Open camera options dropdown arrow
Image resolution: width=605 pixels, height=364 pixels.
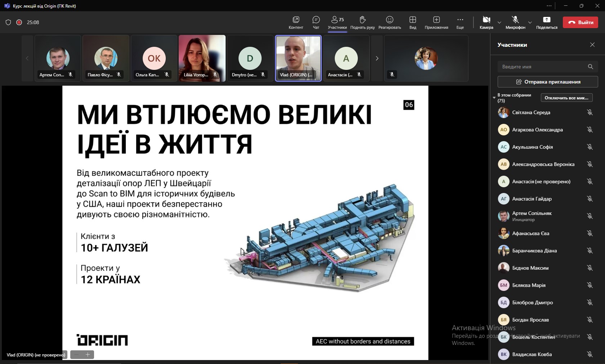(x=499, y=22)
